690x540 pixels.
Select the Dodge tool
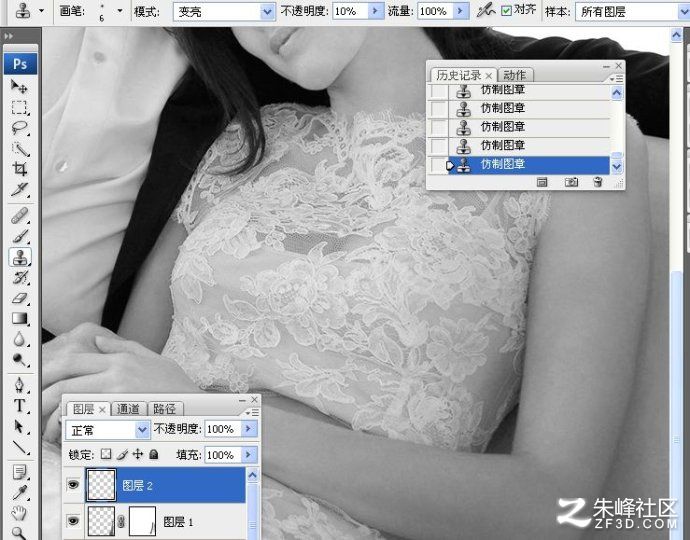[x=19, y=360]
